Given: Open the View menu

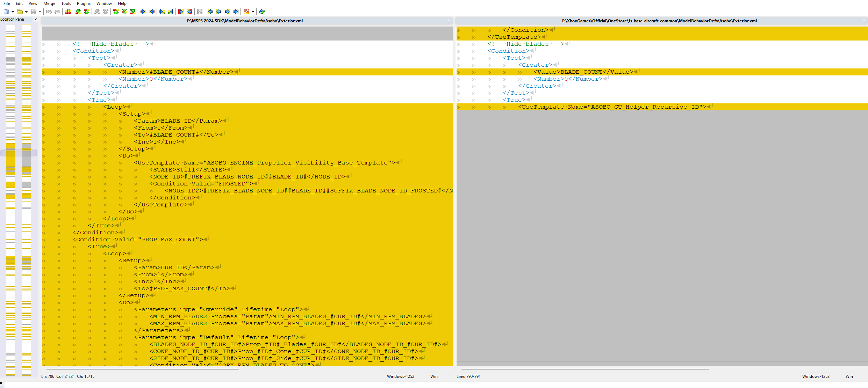Looking at the screenshot, I should coord(33,3).
